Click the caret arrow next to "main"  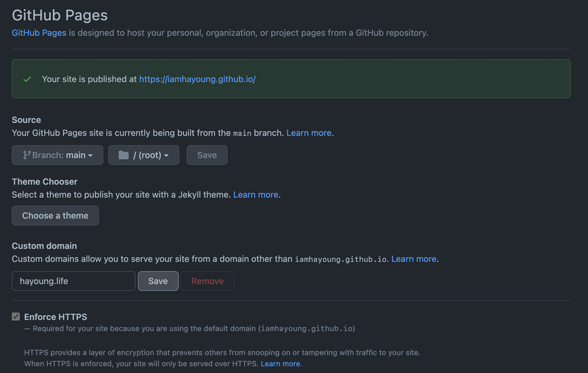[91, 155]
